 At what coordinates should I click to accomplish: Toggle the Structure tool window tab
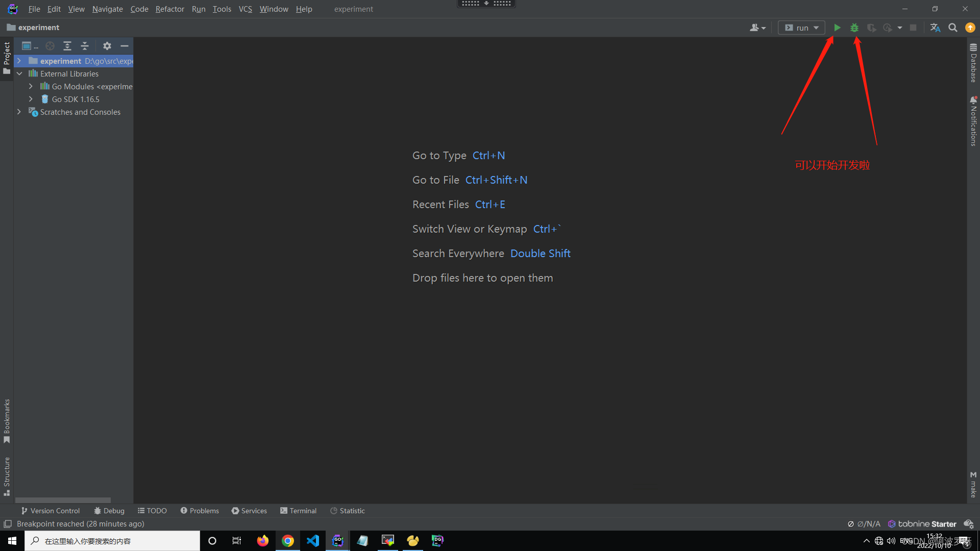(7, 477)
